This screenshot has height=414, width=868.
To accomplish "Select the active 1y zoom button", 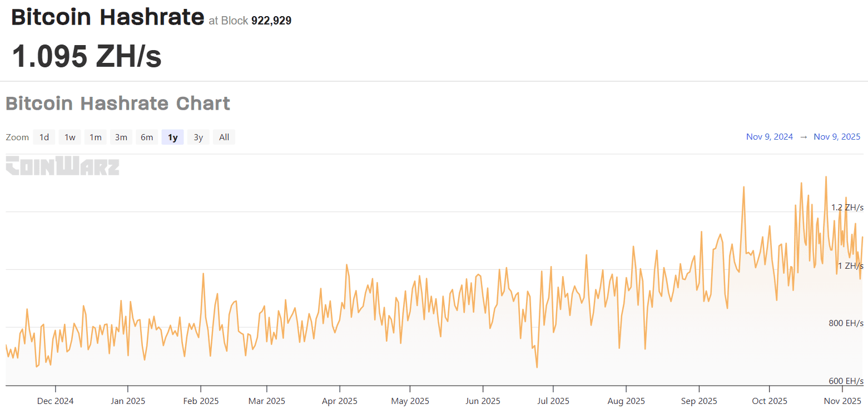I will coord(173,137).
